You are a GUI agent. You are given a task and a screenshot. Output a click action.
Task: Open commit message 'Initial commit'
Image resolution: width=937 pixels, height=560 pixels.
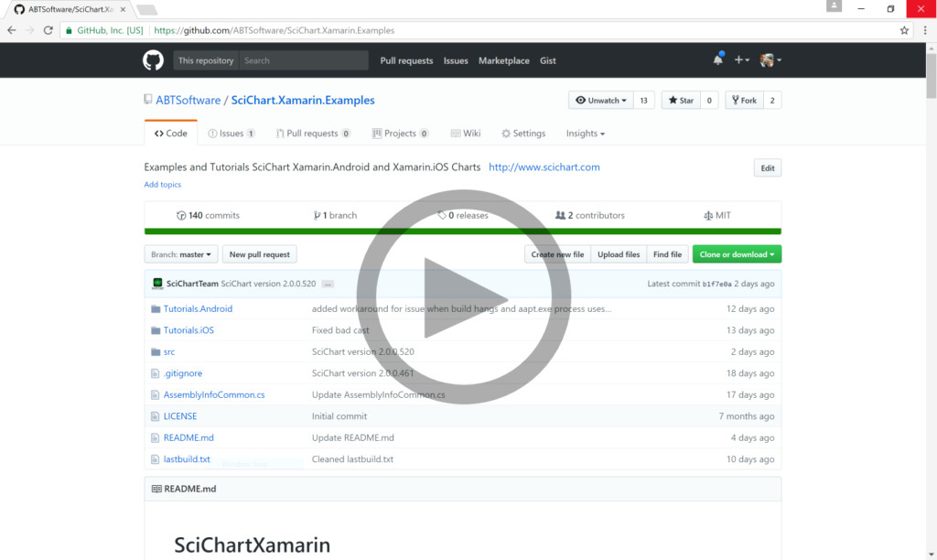(339, 416)
